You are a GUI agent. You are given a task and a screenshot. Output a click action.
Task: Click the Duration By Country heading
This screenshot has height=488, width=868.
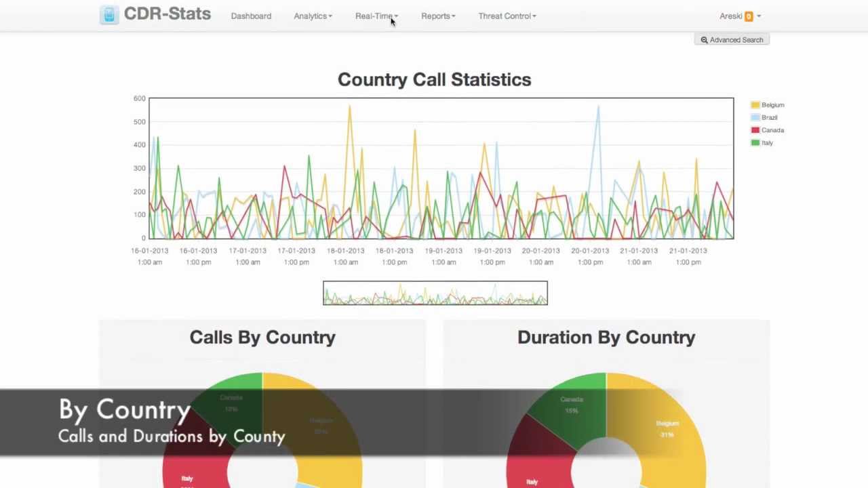click(x=606, y=338)
